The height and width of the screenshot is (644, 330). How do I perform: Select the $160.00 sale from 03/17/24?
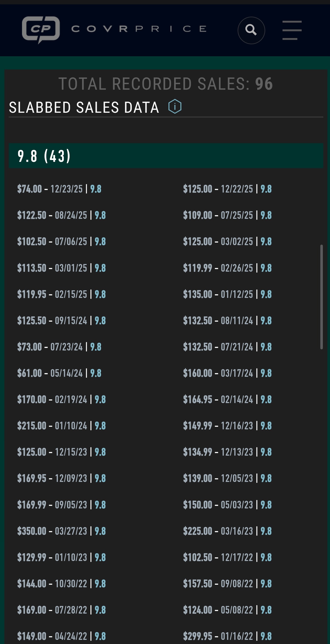coord(227,373)
